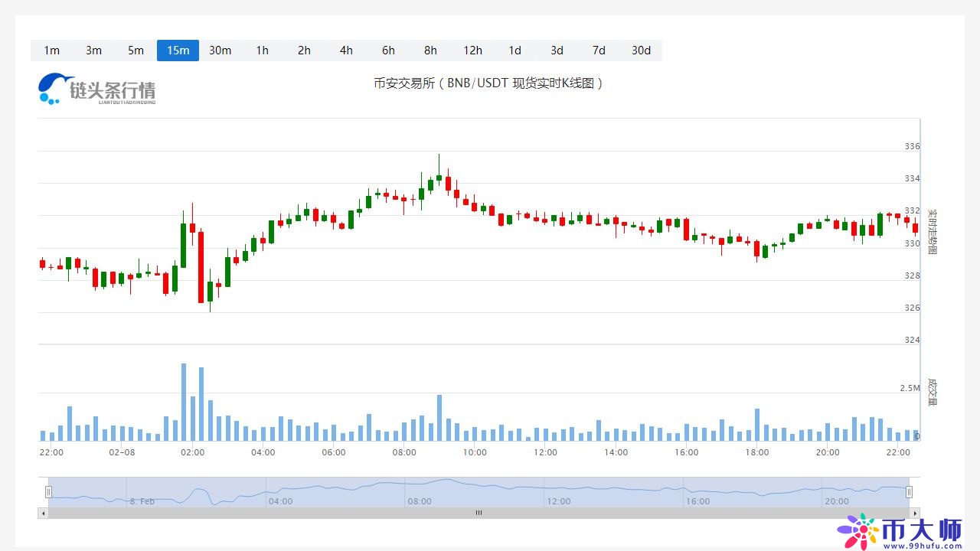Click the left zoom range handle
The image size is (980, 551).
click(x=48, y=492)
